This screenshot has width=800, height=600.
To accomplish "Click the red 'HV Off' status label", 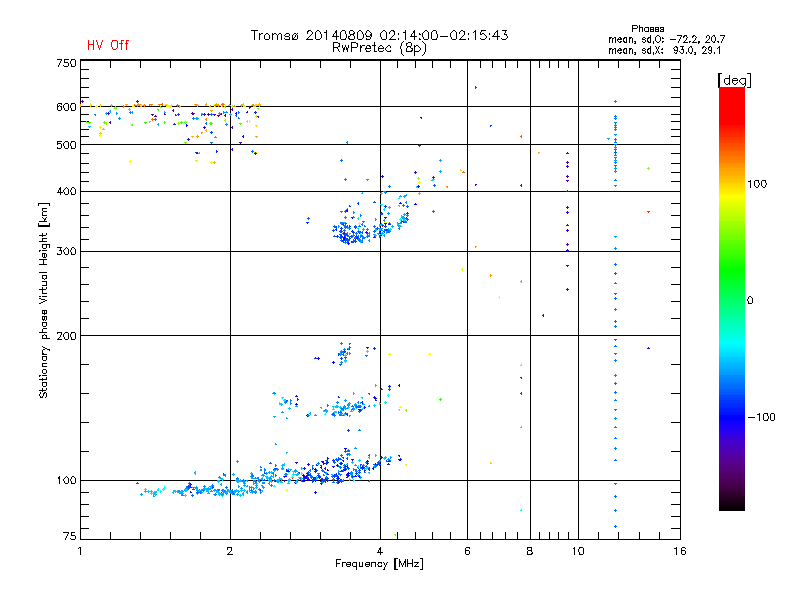I will pyautogui.click(x=108, y=45).
